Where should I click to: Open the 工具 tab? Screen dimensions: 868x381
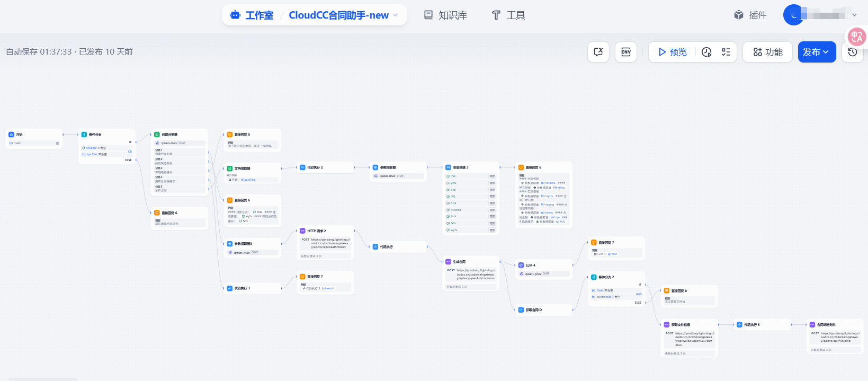pyautogui.click(x=508, y=15)
